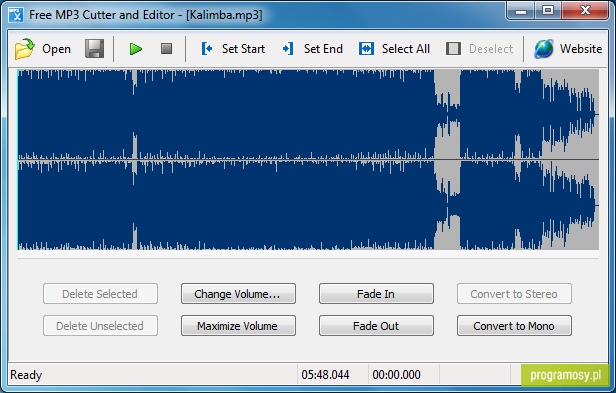Image resolution: width=616 pixels, height=393 pixels.
Task: Maximize the Free MP3 Cutter window
Action: coord(548,11)
